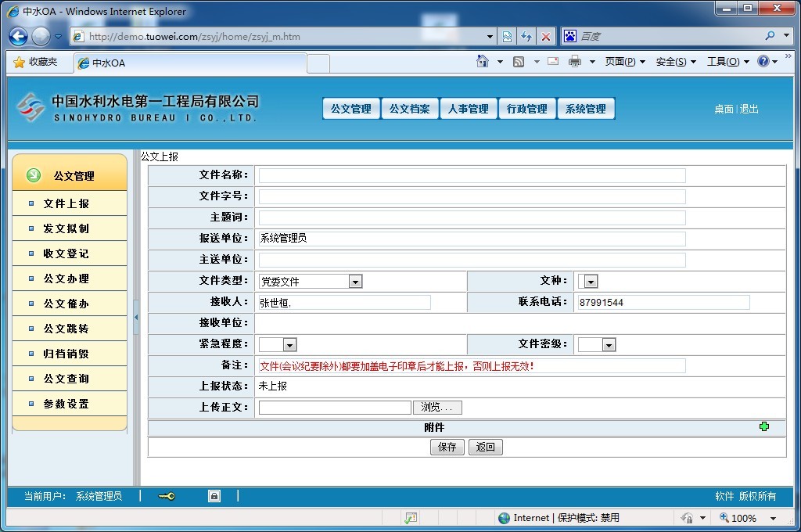Click the 文件名称 input field

[x=472, y=175]
